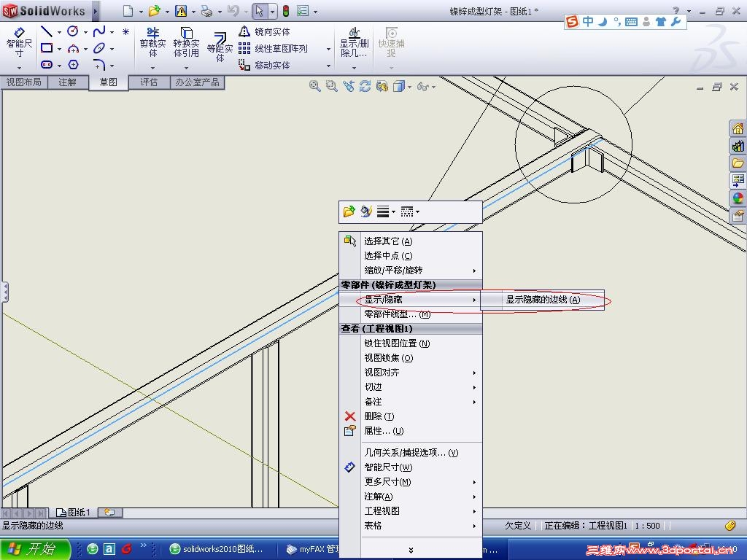
Task: Switch to 视图布局 tab
Action: (x=24, y=82)
